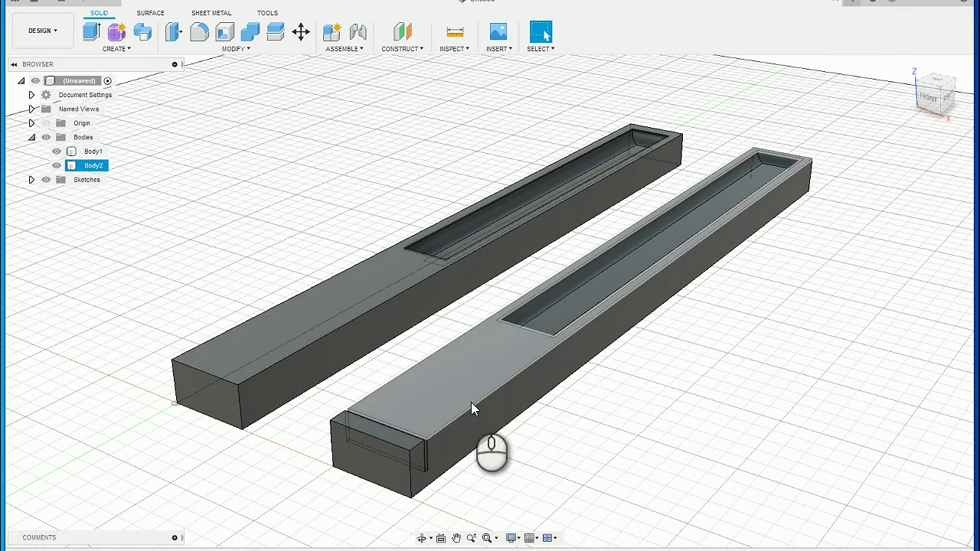Image resolution: width=980 pixels, height=551 pixels.
Task: Open Display Settings monitor icon
Action: (511, 538)
